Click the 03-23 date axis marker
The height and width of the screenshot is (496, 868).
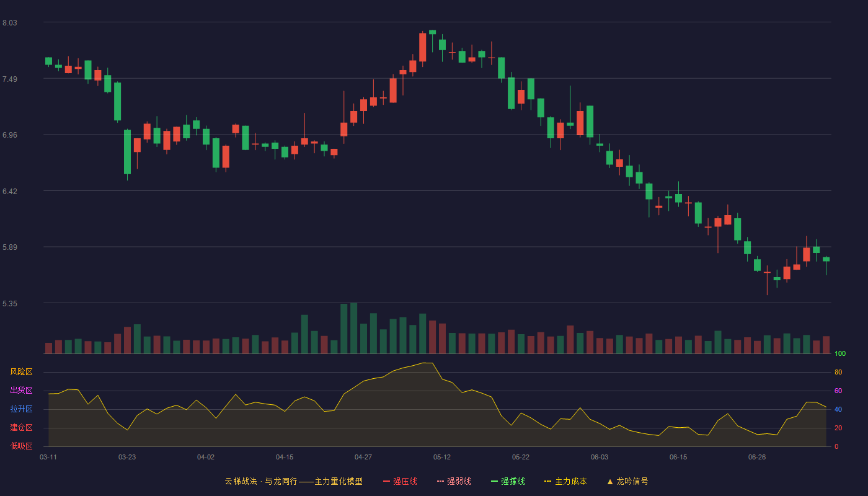click(127, 457)
